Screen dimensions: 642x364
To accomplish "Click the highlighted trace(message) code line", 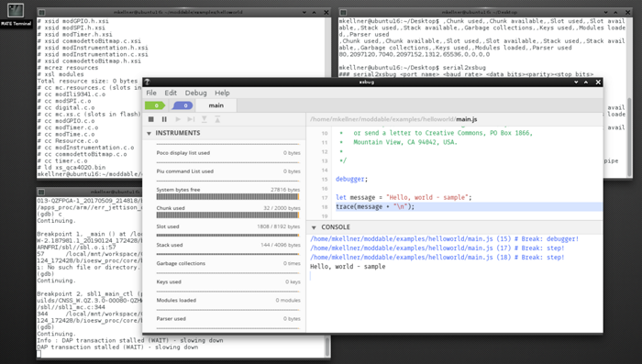I will pos(469,207).
